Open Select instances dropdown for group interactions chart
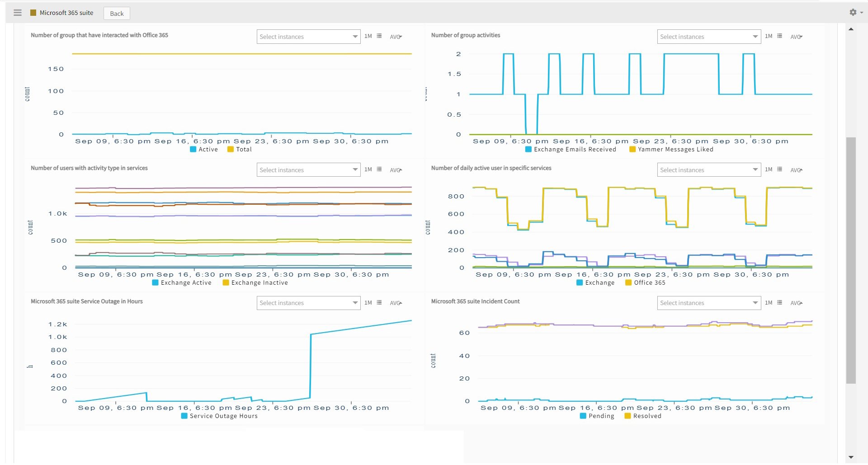Image resolution: width=868 pixels, height=465 pixels. point(308,36)
